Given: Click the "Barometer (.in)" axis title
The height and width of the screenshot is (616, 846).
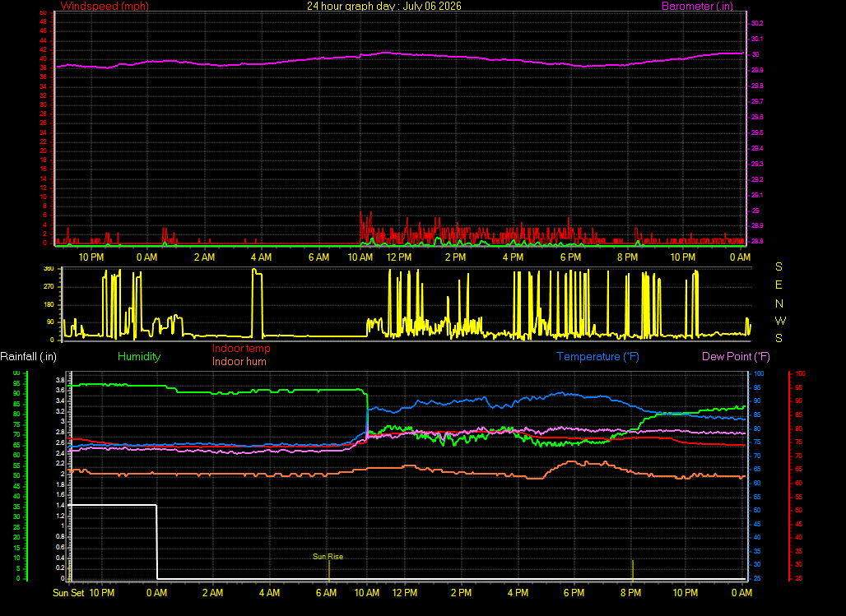Looking at the screenshot, I should 697,6.
